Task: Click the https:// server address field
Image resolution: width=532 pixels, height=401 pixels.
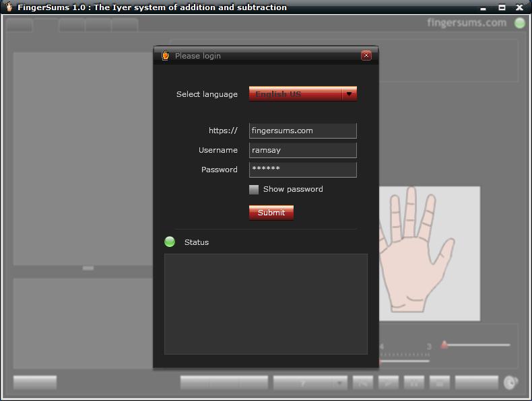Action: (x=302, y=131)
